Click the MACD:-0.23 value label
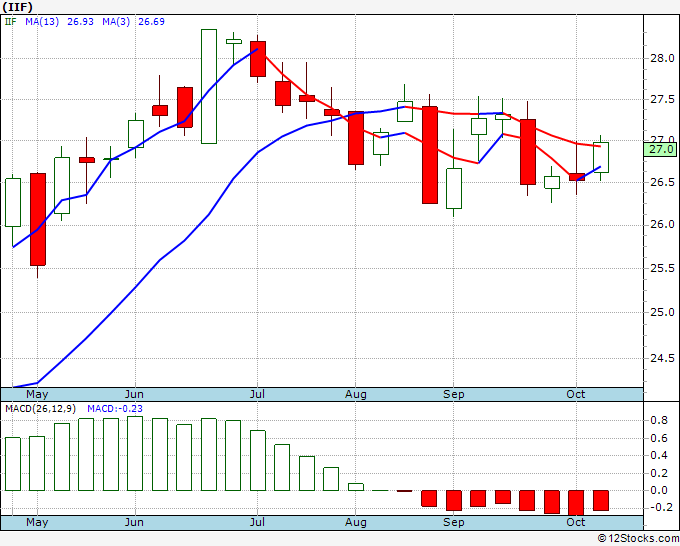This screenshot has height=546, width=680. point(114,409)
